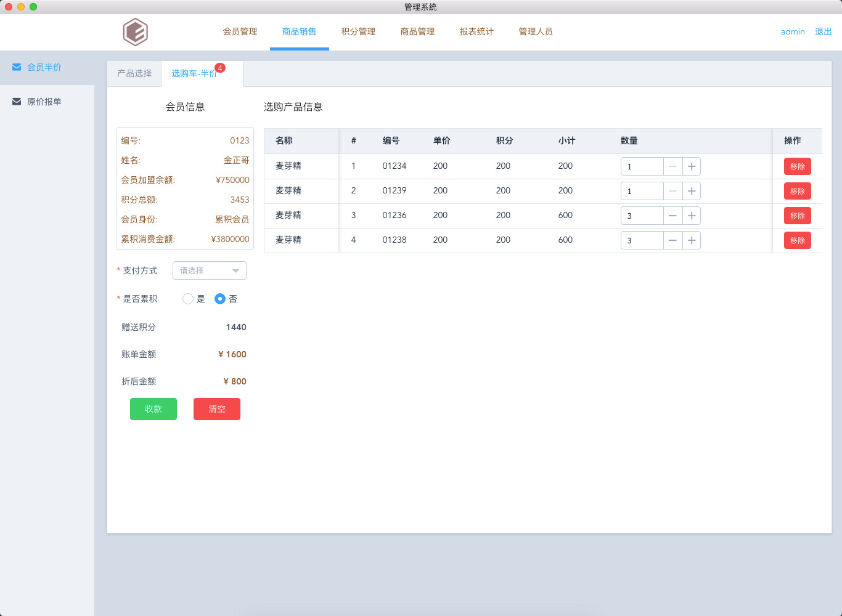This screenshot has width=842, height=616.
Task: Click the envelope icon beside 原价报单
Action: click(17, 102)
